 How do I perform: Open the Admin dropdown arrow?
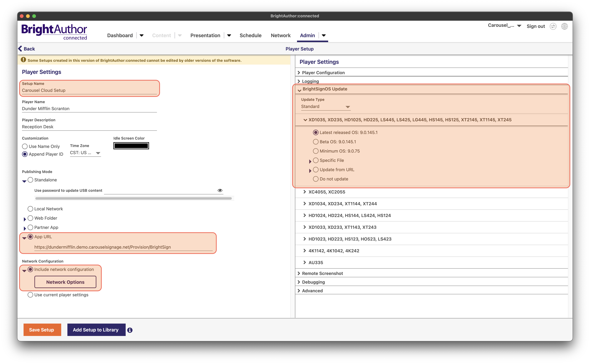(x=324, y=35)
